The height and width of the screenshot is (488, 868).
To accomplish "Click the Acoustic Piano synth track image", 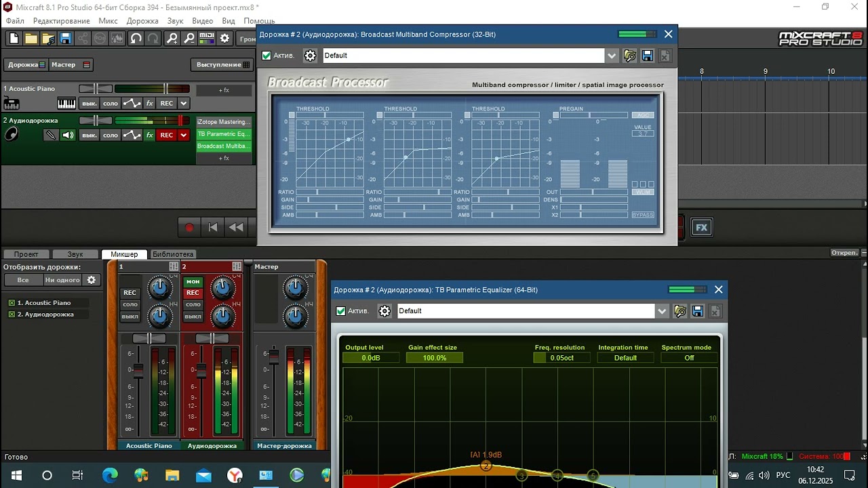I will 12,104.
